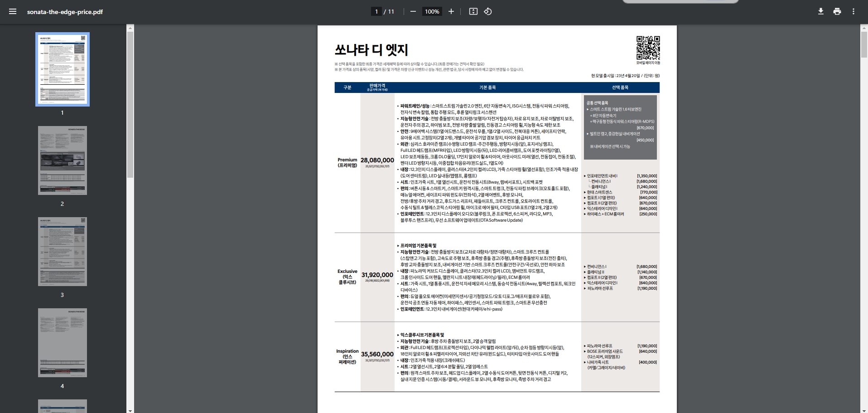Download sonata-the-edge-price.pdf

point(820,11)
